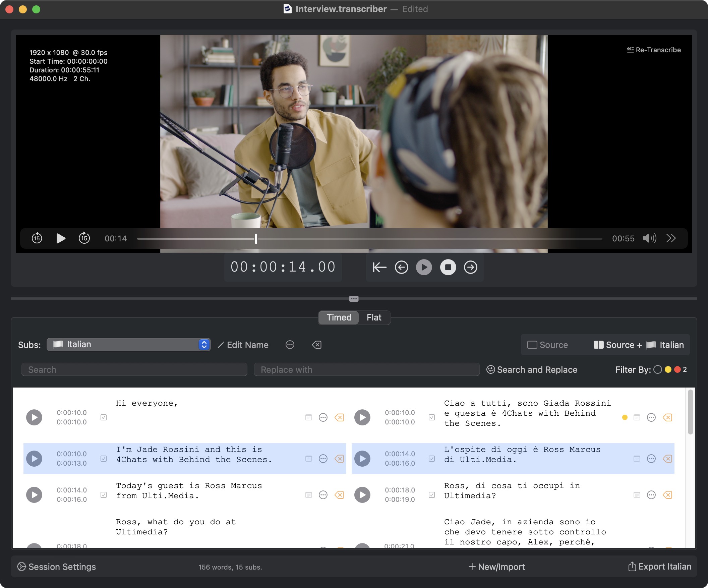Toggle the checkbox on the "Hi everyone," row
This screenshot has width=708, height=588.
coord(104,417)
